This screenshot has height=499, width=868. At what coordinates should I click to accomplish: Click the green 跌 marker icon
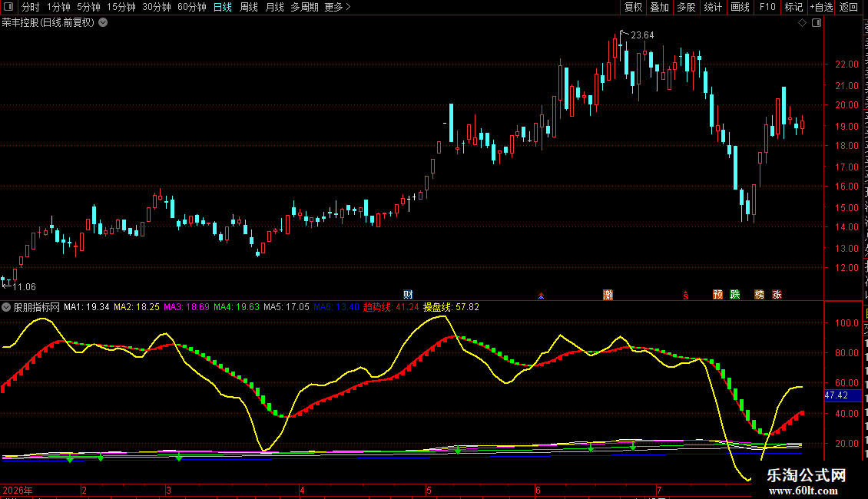[735, 294]
